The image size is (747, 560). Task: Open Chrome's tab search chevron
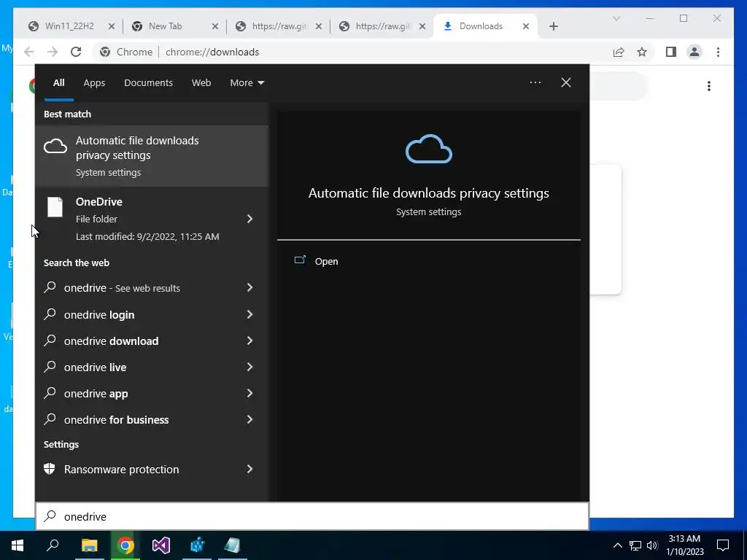pos(616,18)
